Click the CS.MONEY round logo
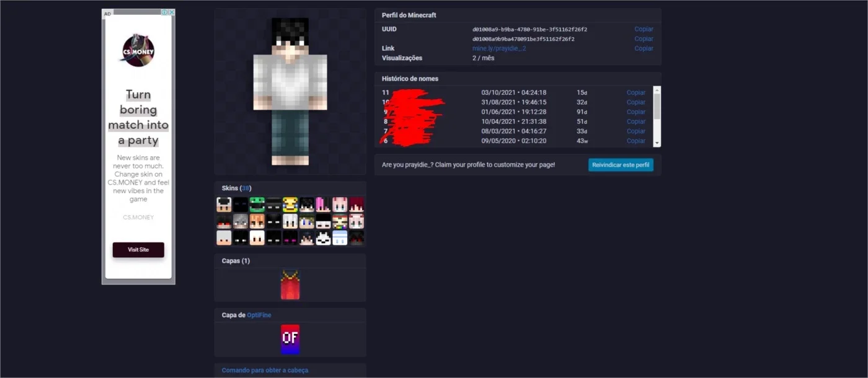 138,51
